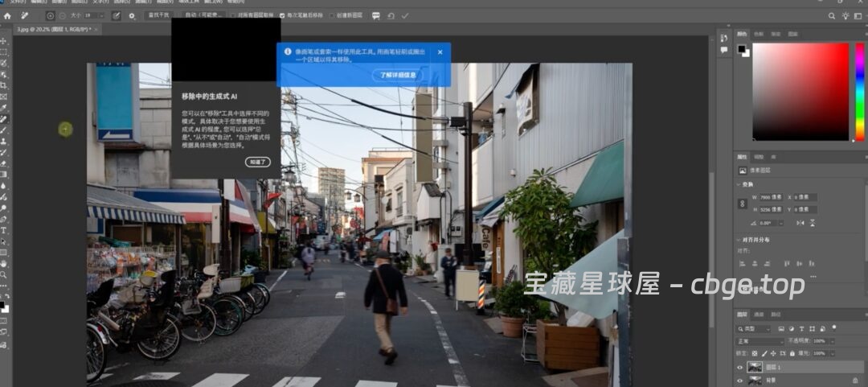Open the layer filter type dropdown
The image size is (868, 387).
click(752, 329)
